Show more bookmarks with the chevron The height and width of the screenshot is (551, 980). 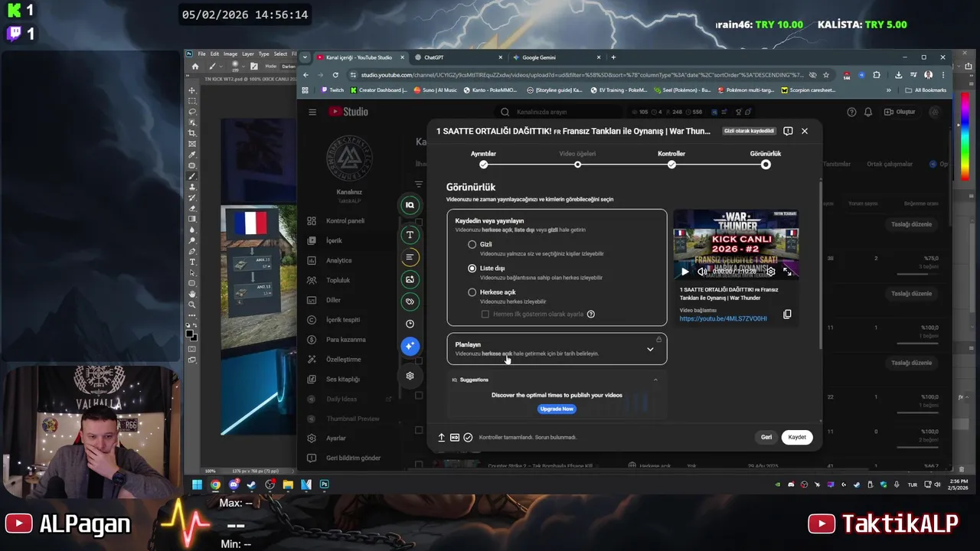(888, 90)
